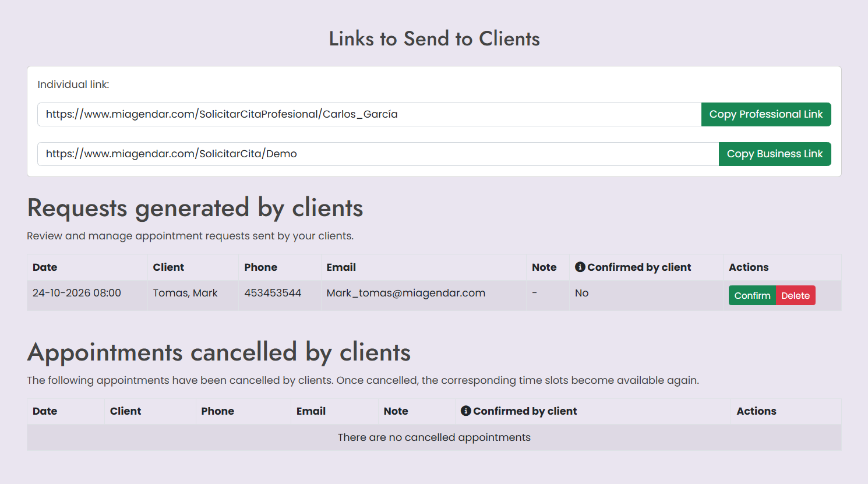Click email Mark_tomas@miagendar.com
This screenshot has width=868, height=484.
406,293
